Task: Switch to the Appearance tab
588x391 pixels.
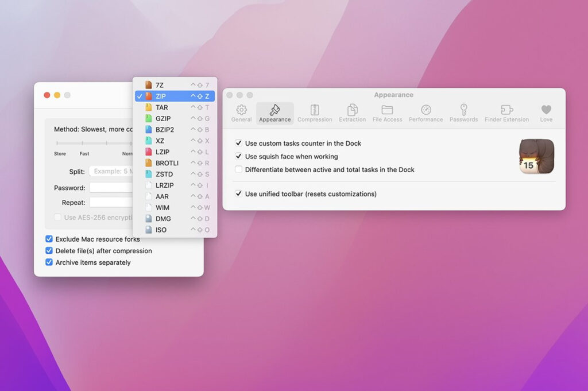Action: point(274,113)
